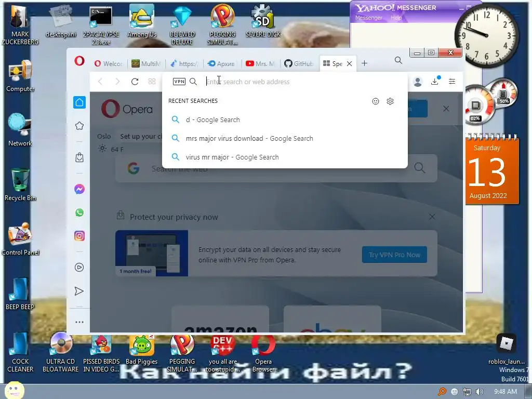Open the Bad Piggies desktop icon
The width and height of the screenshot is (532, 399).
coord(142,350)
